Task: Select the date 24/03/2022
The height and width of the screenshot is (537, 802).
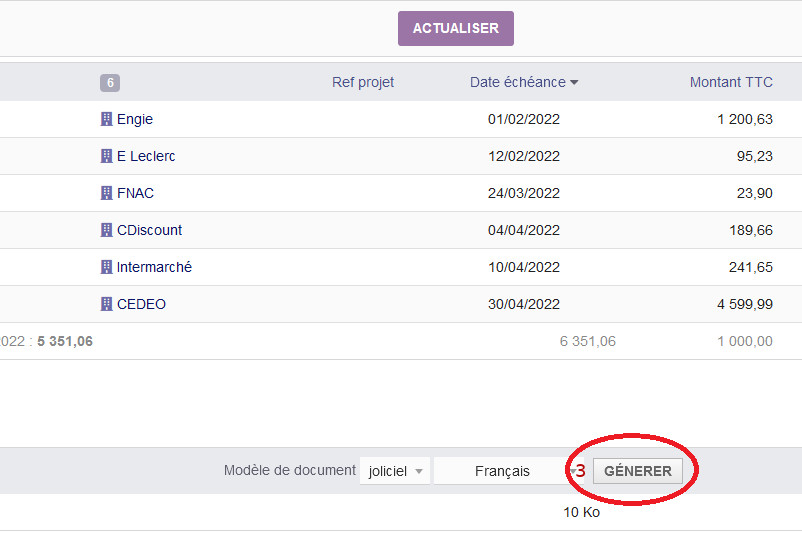Action: tap(524, 193)
